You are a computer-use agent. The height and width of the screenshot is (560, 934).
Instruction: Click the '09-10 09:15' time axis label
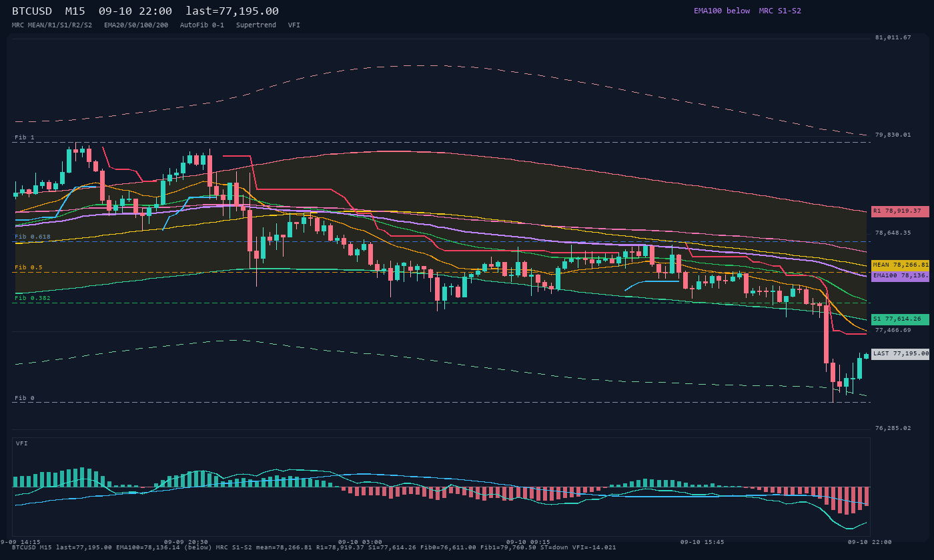(x=528, y=542)
